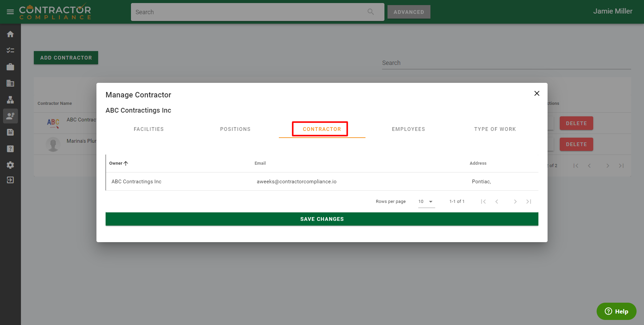Open the hamburger menu icon
The image size is (644, 325).
click(10, 12)
